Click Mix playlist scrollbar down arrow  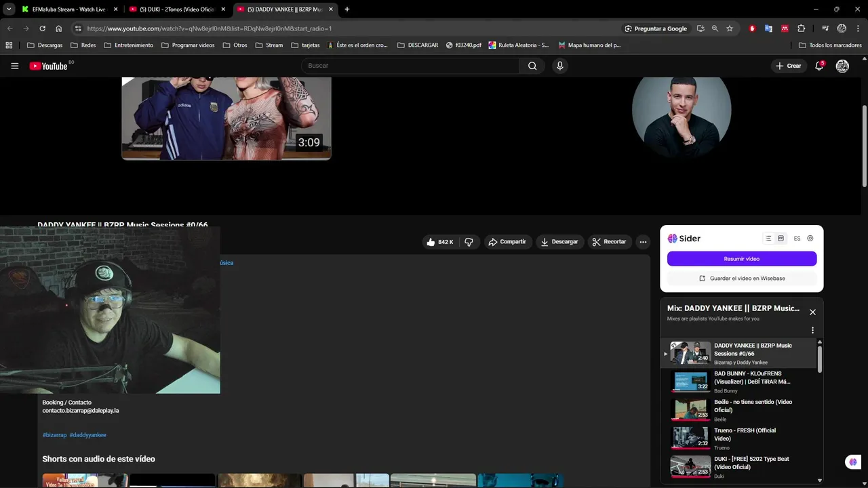(x=820, y=481)
